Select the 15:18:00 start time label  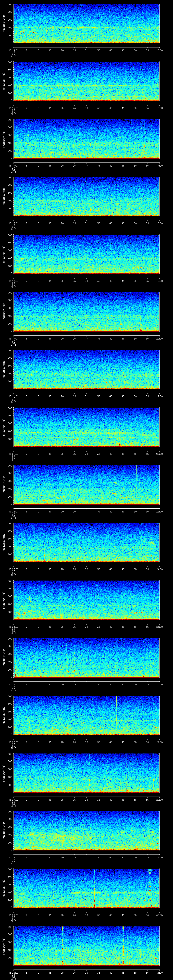(13, 281)
